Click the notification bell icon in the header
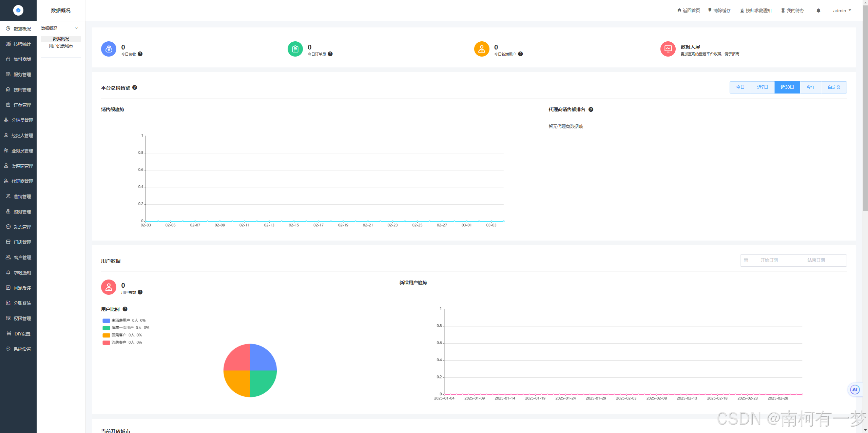Image resolution: width=868 pixels, height=433 pixels. click(818, 11)
